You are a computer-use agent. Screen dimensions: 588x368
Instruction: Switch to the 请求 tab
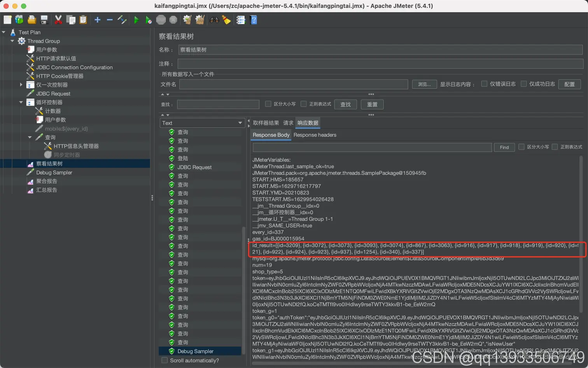tap(288, 123)
